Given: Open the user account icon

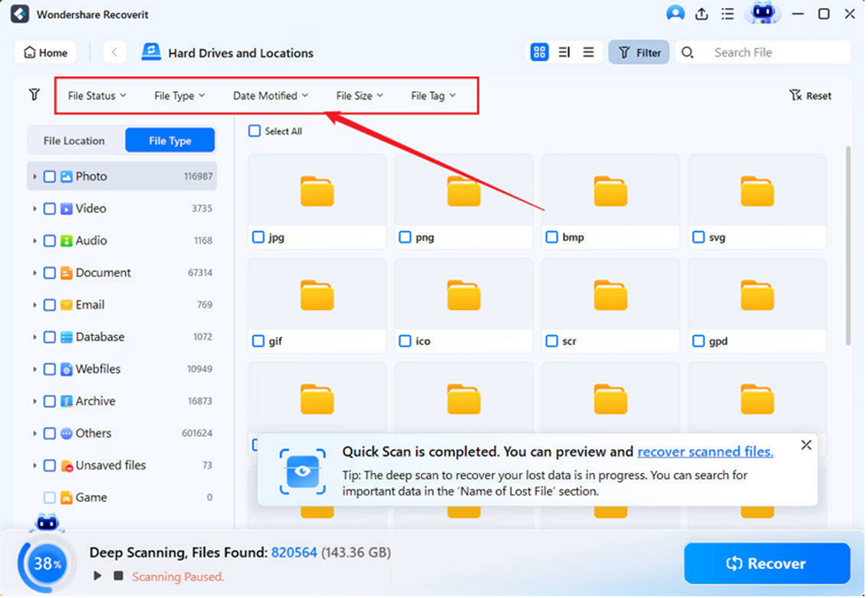Looking at the screenshot, I should click(x=677, y=14).
